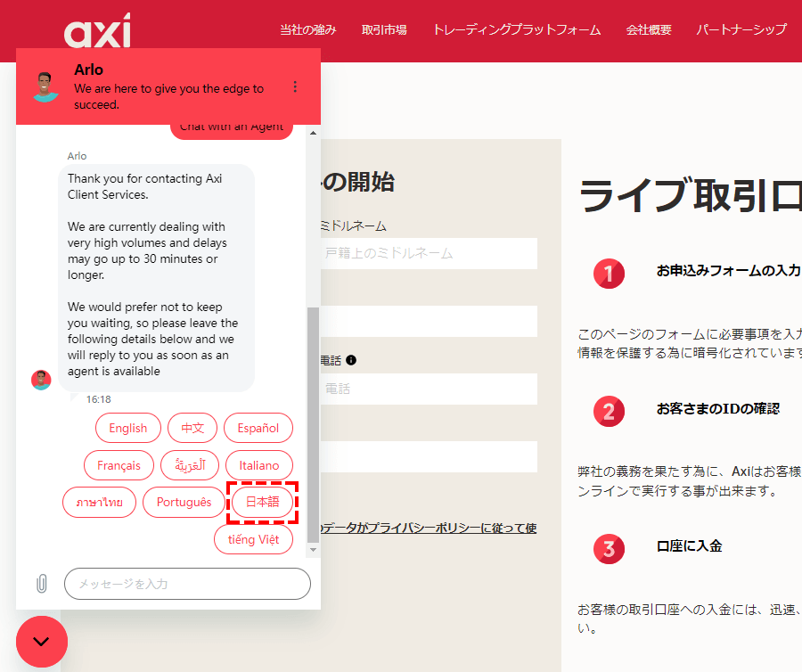This screenshot has width=802, height=672.
Task: Open 取引市場 menu
Action: 384,29
